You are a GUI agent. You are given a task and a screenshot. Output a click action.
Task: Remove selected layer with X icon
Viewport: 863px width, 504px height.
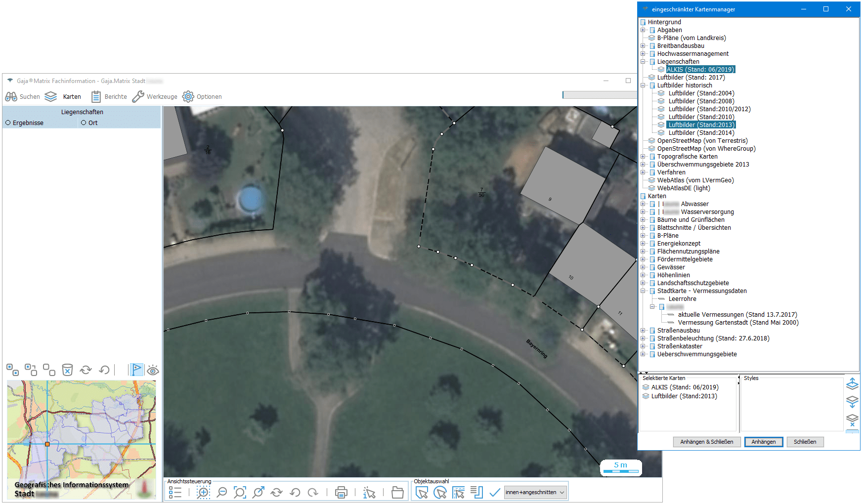click(852, 420)
